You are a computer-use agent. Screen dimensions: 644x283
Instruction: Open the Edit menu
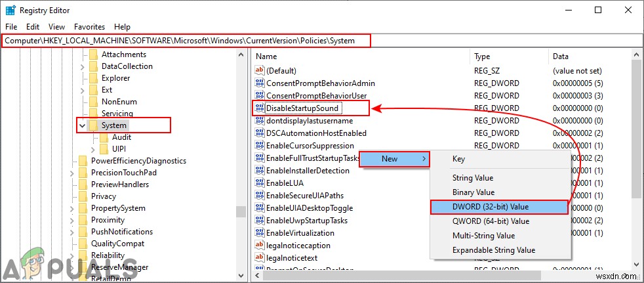(x=32, y=27)
